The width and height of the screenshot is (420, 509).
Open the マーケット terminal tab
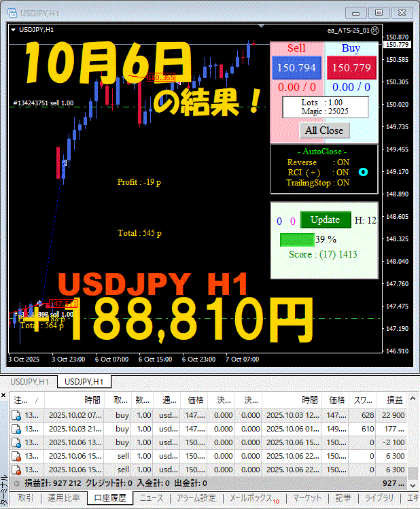pos(307,497)
